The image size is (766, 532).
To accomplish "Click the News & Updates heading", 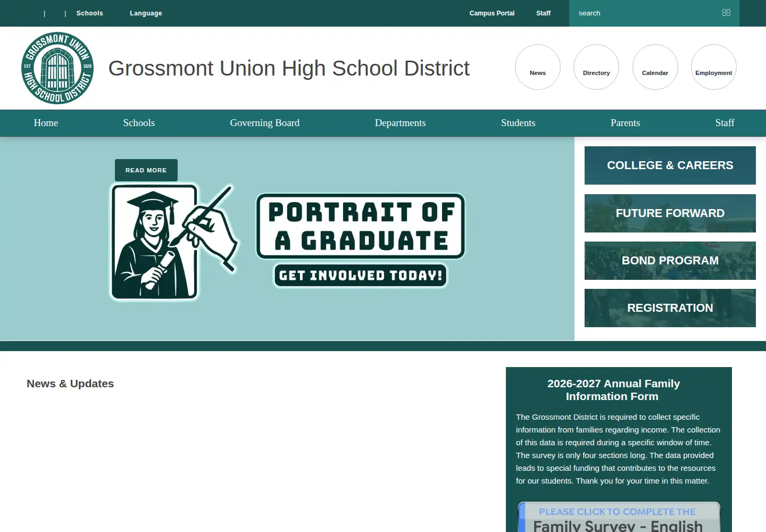I will click(70, 384).
